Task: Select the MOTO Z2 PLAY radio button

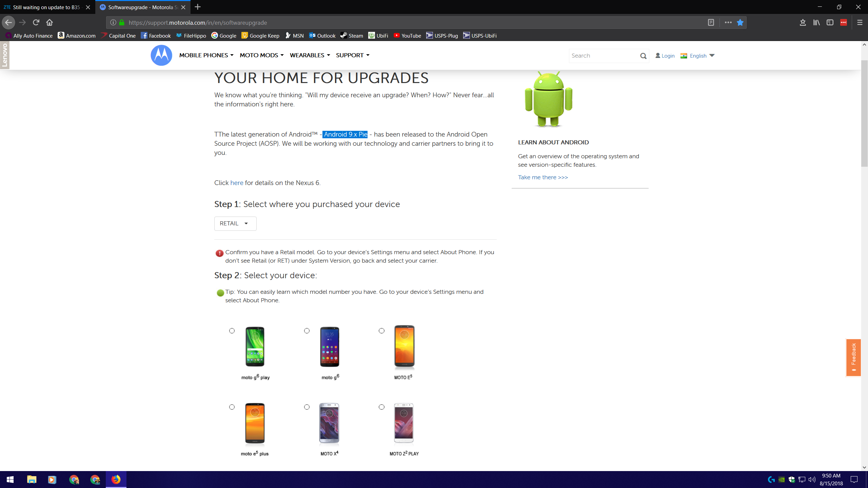Action: click(382, 407)
